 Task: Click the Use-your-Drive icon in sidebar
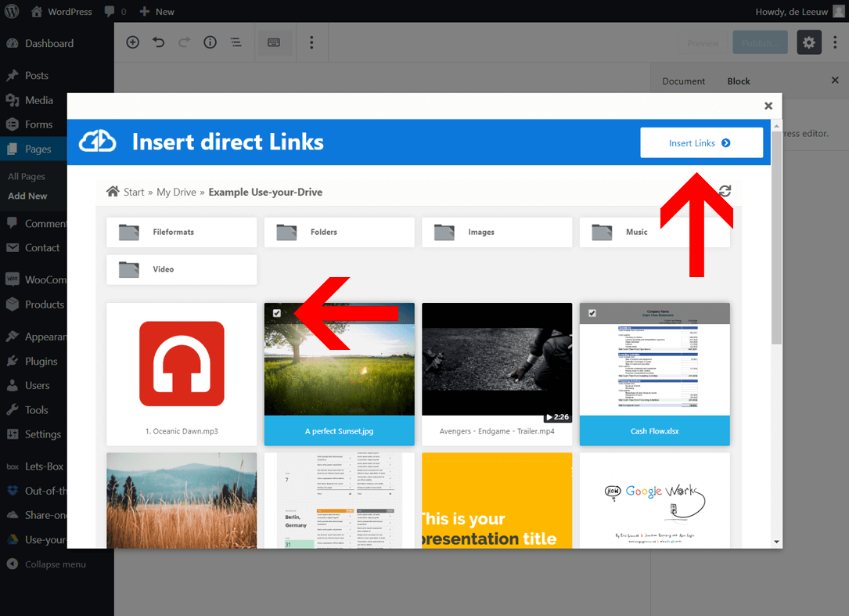12,539
